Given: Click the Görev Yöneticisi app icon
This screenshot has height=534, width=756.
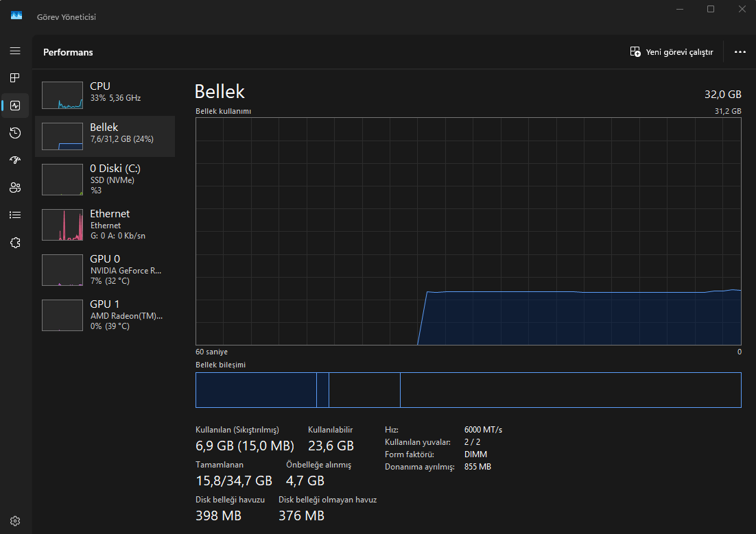Looking at the screenshot, I should pos(16,16).
